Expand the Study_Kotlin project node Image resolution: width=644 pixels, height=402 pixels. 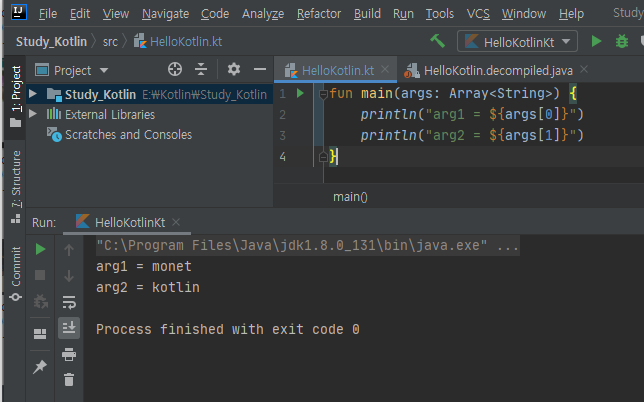pyautogui.click(x=33, y=94)
